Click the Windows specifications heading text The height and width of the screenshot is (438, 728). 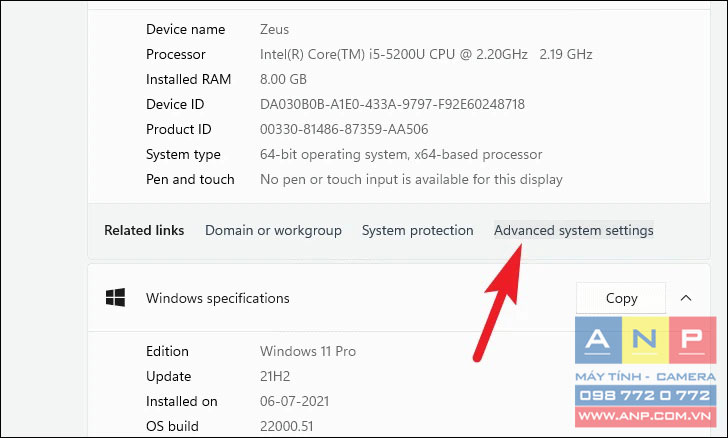point(218,298)
